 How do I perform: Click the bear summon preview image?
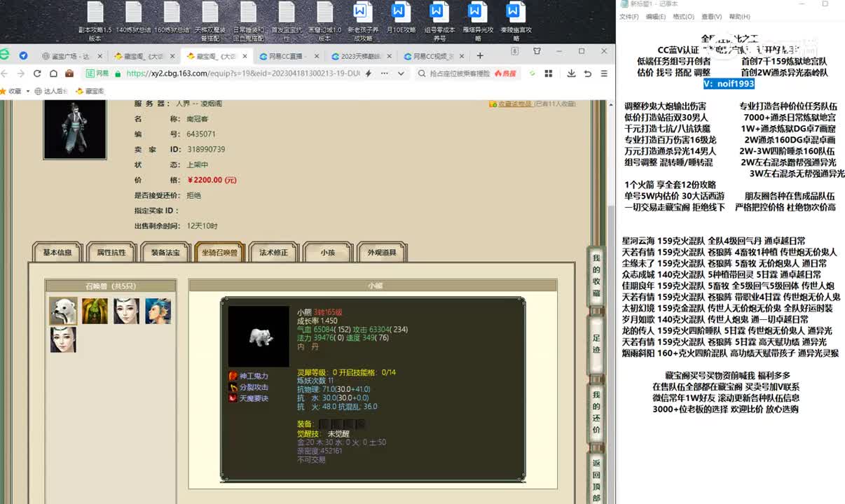coord(259,337)
